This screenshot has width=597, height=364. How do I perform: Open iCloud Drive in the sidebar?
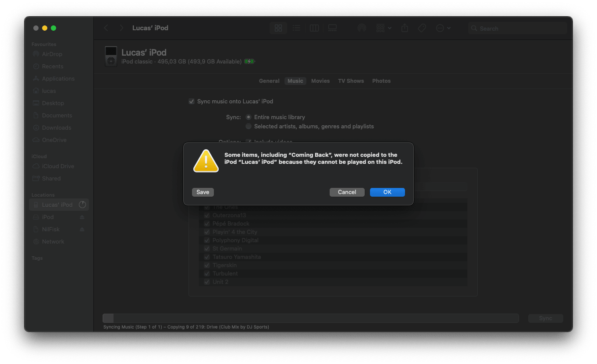(59, 166)
